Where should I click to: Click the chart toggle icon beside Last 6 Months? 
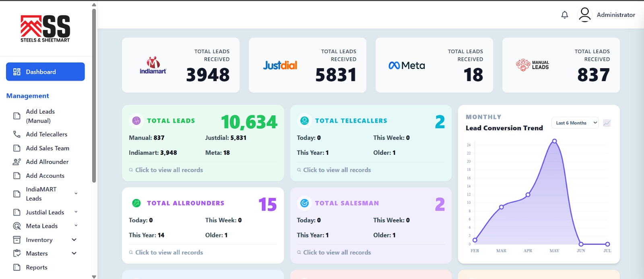[x=607, y=123]
